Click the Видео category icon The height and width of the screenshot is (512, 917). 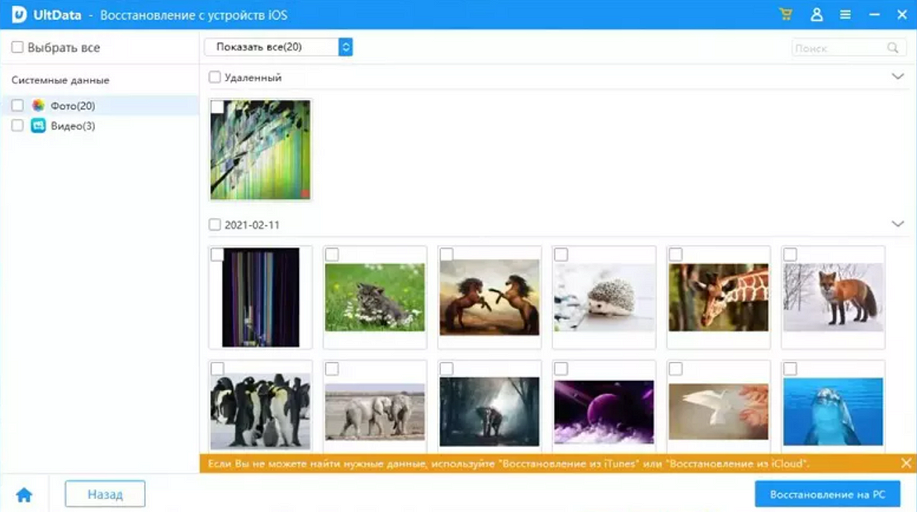38,126
